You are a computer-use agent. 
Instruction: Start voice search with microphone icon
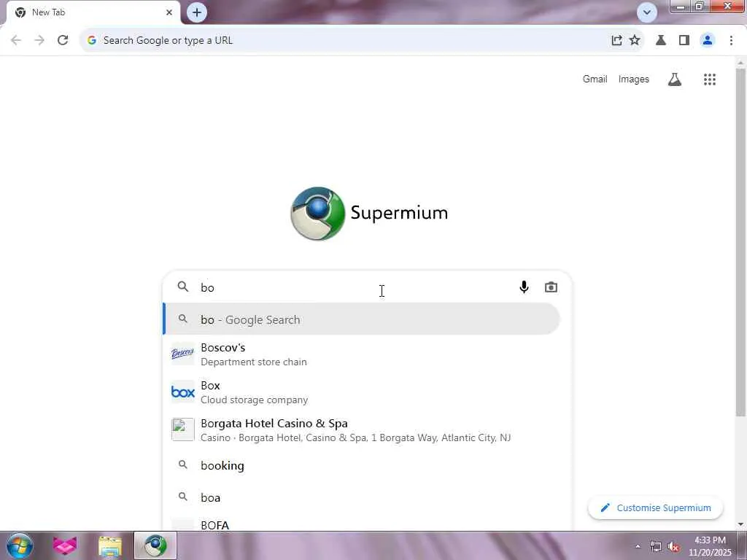[x=524, y=287]
